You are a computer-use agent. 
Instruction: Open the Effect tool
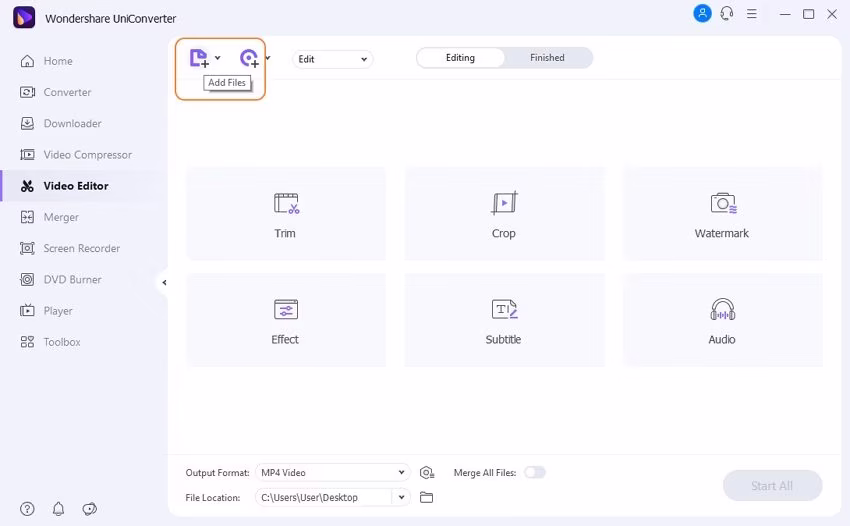coord(285,320)
